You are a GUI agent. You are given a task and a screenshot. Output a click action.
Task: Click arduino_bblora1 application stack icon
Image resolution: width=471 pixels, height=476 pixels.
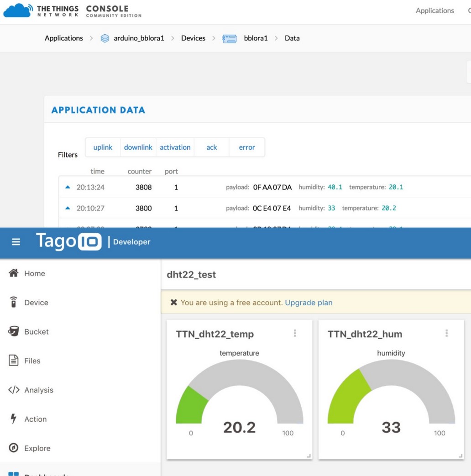(x=105, y=38)
